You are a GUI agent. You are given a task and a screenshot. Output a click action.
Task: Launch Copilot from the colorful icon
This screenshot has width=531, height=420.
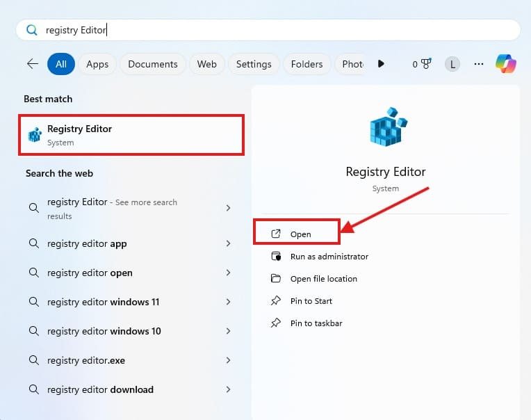pos(506,63)
